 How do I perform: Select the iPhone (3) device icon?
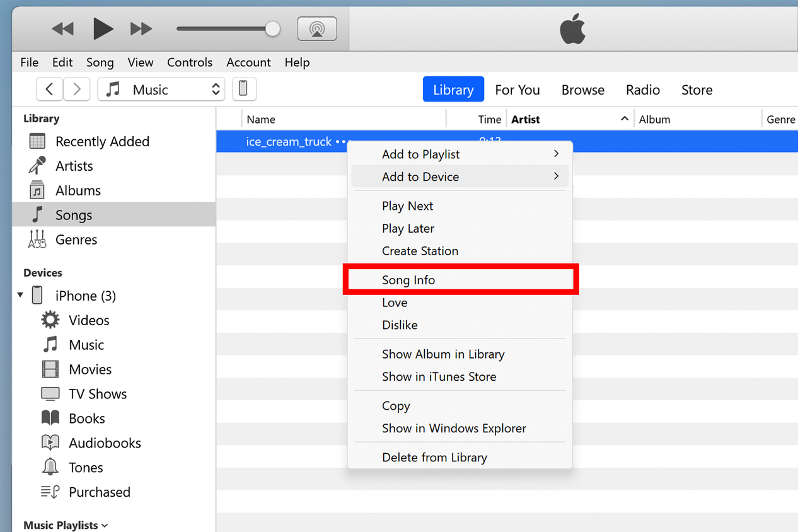tap(37, 295)
